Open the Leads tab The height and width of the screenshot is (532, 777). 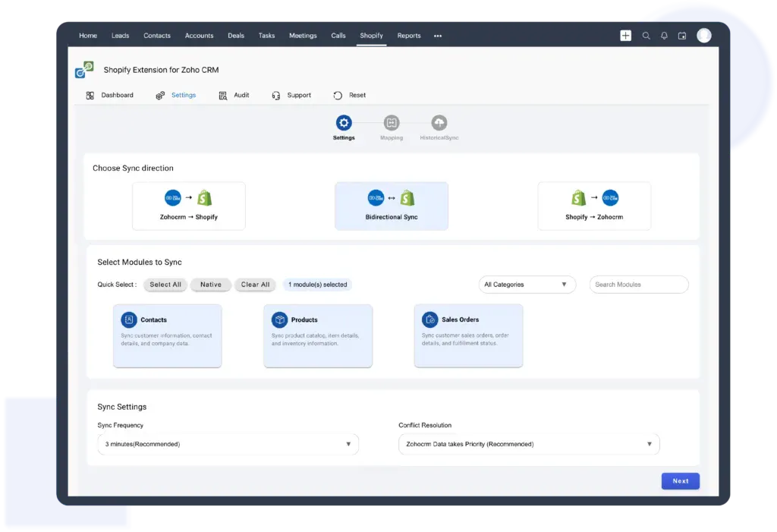[121, 36]
